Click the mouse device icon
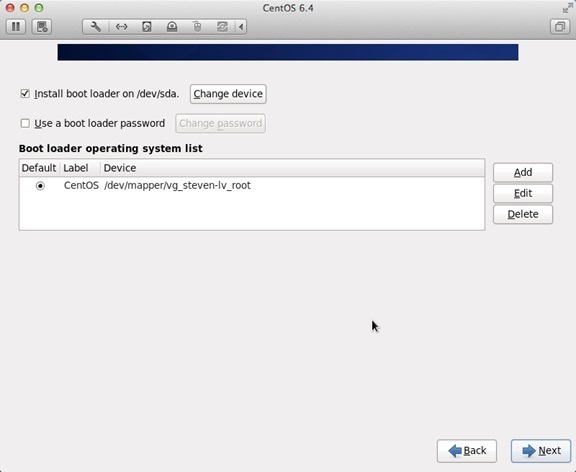Image resolution: width=576 pixels, height=472 pixels. click(197, 27)
